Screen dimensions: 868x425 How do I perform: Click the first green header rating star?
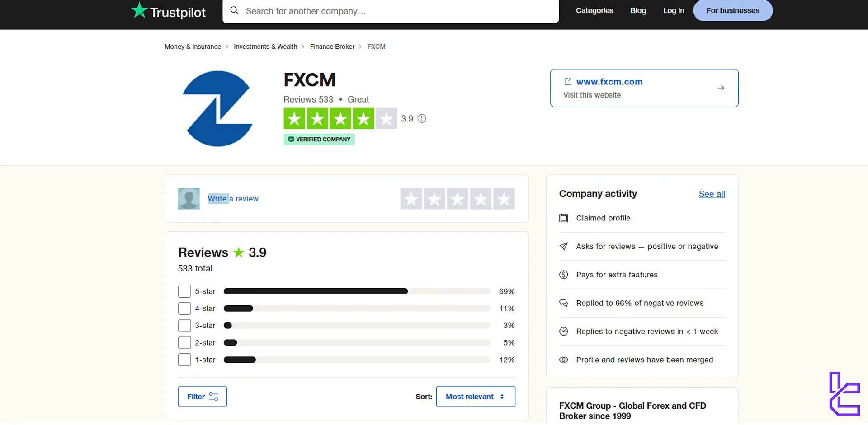(x=294, y=119)
